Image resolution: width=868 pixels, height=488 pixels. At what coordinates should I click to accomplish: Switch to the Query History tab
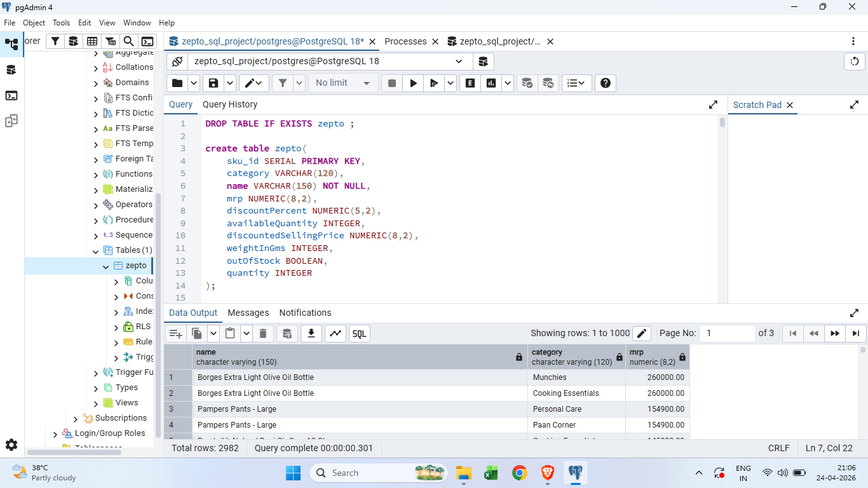pyautogui.click(x=230, y=104)
